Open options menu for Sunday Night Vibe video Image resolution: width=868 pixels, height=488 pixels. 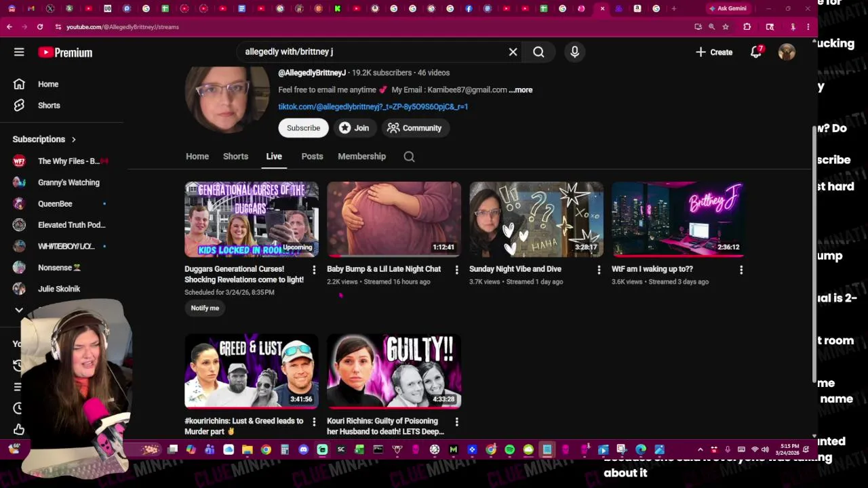pyautogui.click(x=599, y=270)
